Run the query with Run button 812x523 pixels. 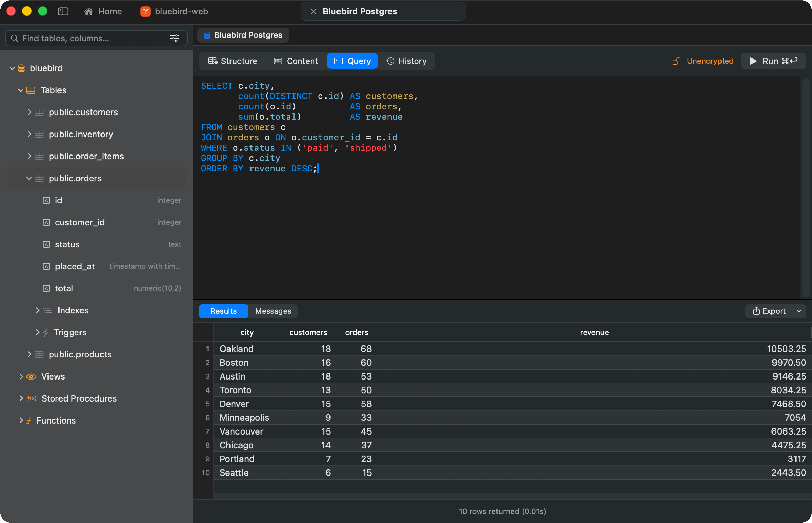(x=773, y=61)
